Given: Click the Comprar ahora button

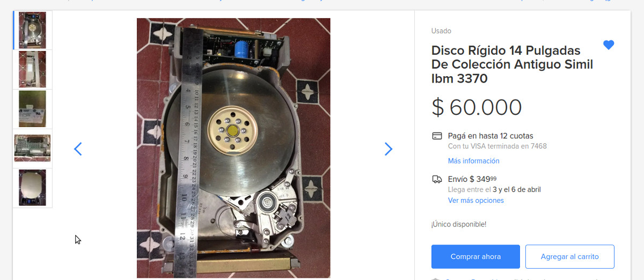Looking at the screenshot, I should pyautogui.click(x=475, y=256).
